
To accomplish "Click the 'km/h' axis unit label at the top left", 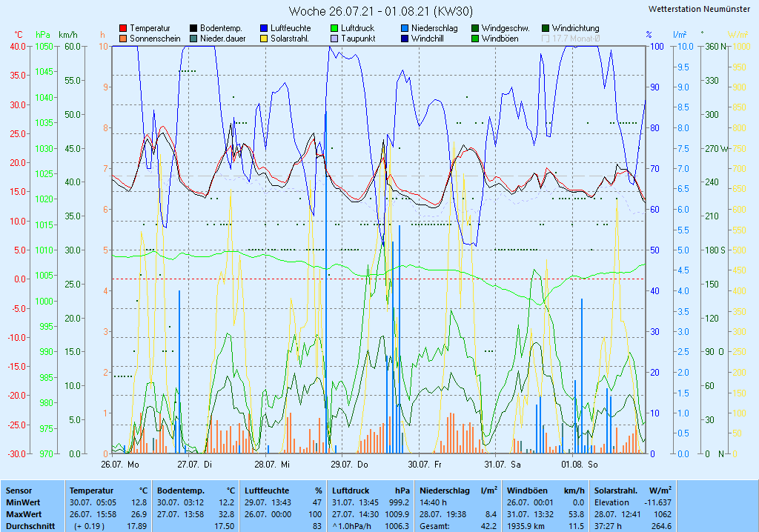I will pyautogui.click(x=68, y=35).
